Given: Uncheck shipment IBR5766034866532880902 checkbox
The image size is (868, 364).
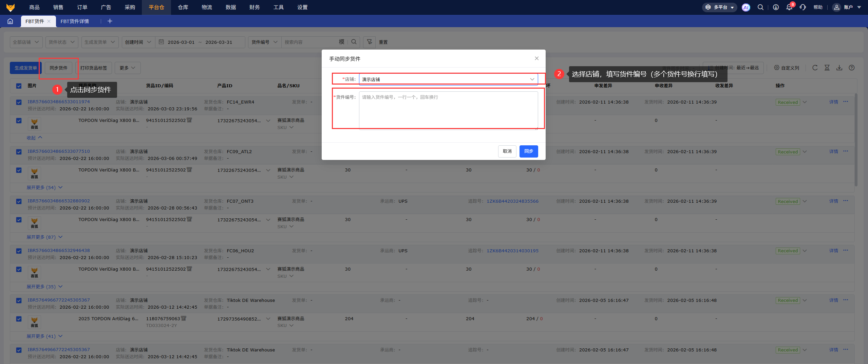Looking at the screenshot, I should [x=19, y=201].
